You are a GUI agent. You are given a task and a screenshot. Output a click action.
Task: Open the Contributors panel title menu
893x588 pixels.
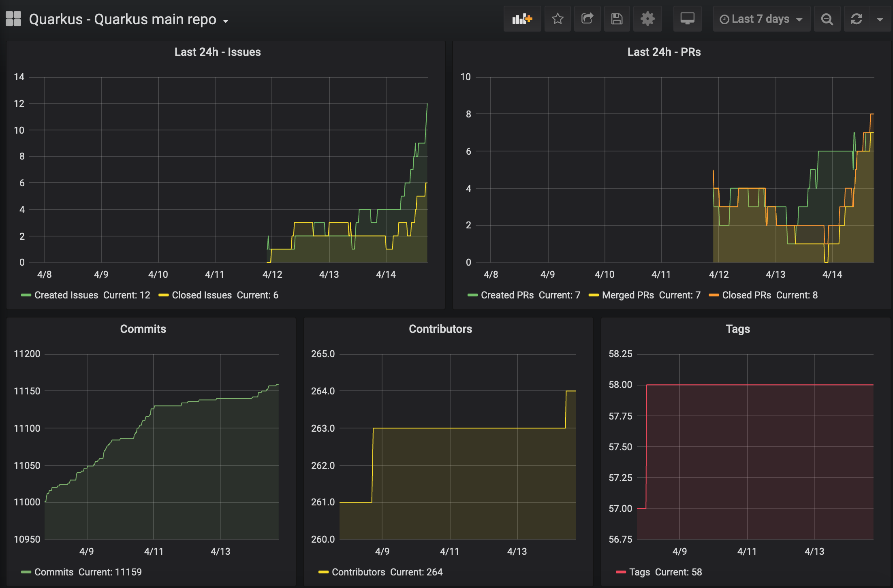click(440, 329)
